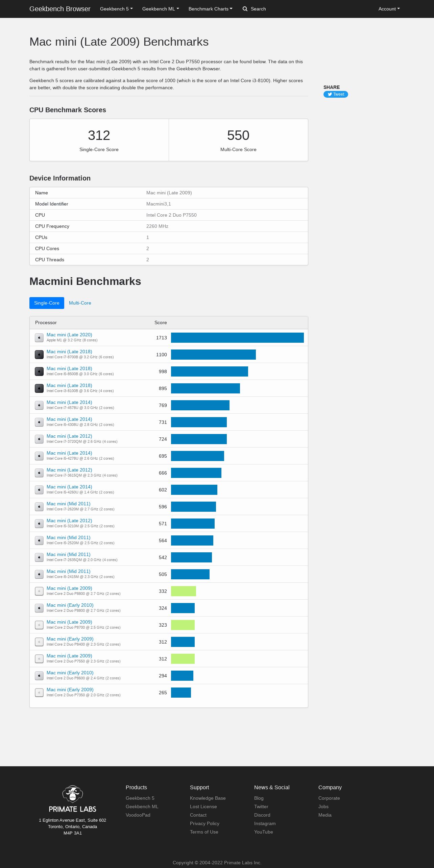
Task: Click the Mac mini icon for i5-4278U row
Action: coord(39,456)
